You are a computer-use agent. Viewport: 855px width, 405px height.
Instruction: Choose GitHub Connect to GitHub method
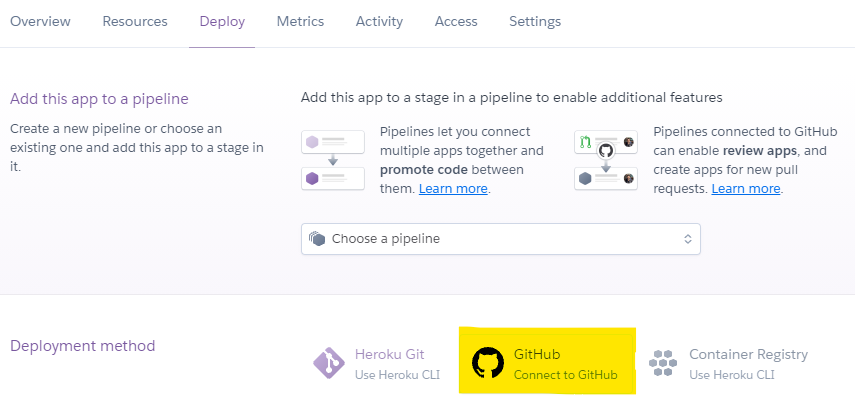point(547,361)
